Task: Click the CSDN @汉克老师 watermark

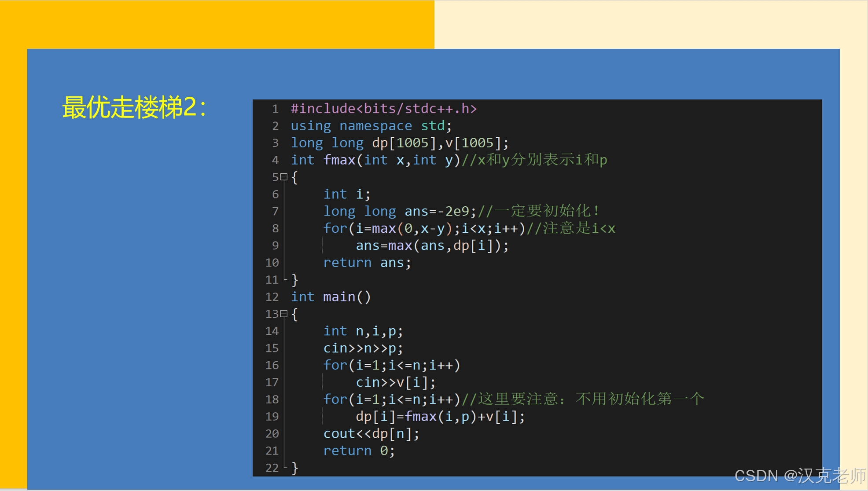Action: [799, 476]
